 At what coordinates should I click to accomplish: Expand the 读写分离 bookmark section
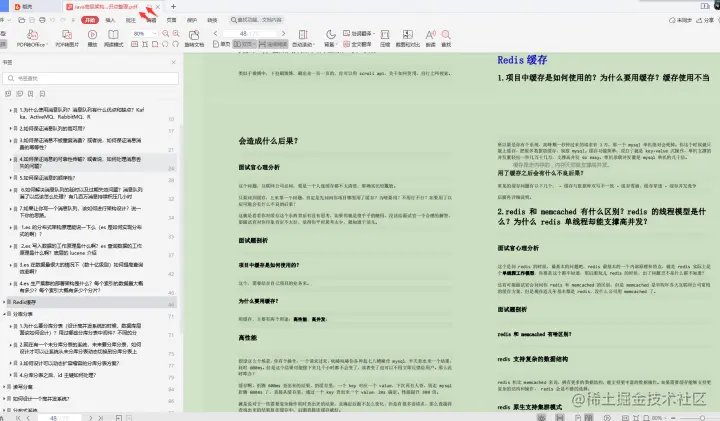click(x=4, y=387)
